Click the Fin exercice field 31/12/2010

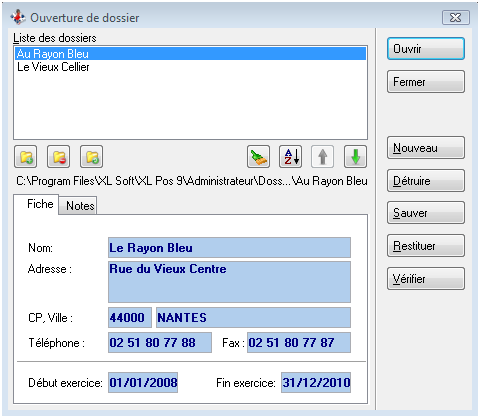click(x=316, y=382)
